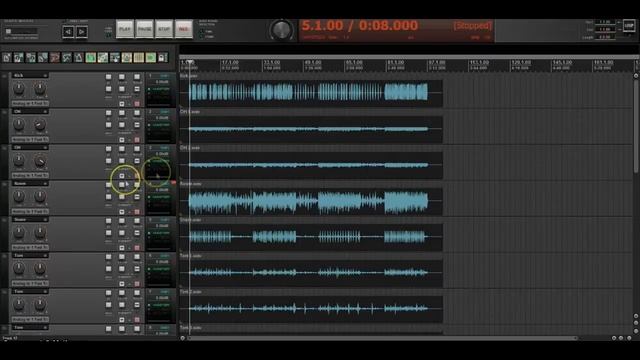Open the Kick track input source selector
Viewport: 640px width, 360px height.
(x=30, y=104)
